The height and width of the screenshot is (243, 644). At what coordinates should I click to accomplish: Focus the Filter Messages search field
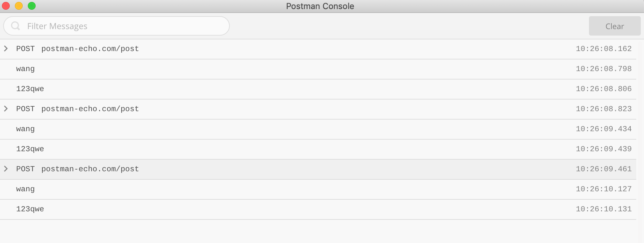click(x=117, y=26)
